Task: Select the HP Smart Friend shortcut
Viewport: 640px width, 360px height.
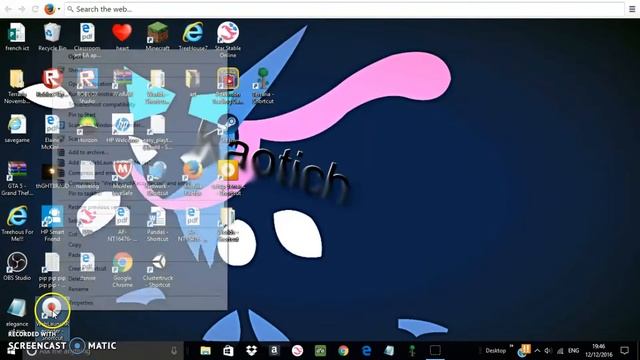Action: [52, 224]
